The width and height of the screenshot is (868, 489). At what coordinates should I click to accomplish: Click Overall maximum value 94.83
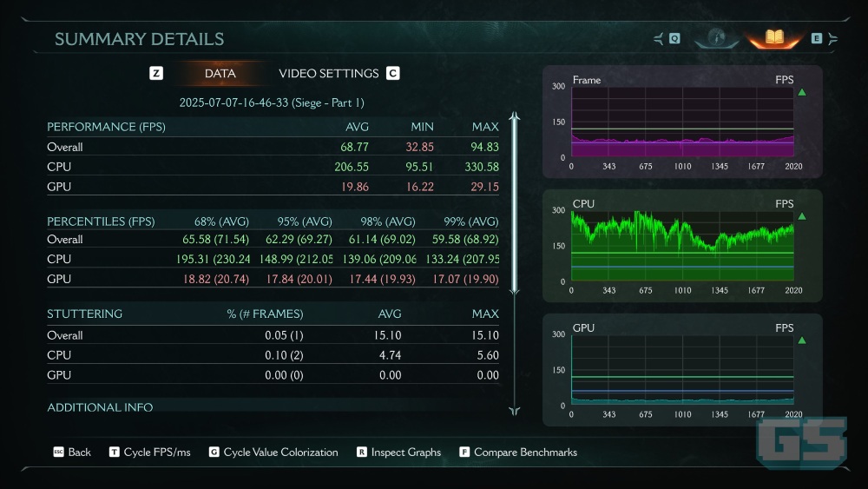[484, 147]
